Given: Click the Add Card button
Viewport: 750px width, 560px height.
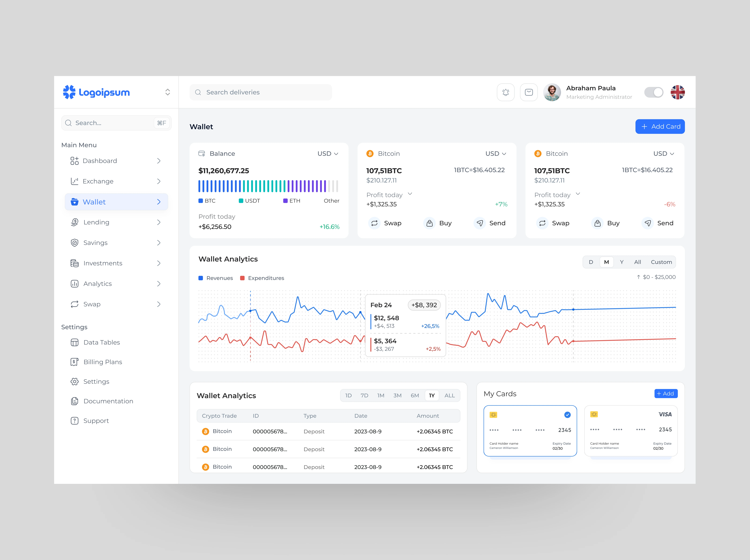Looking at the screenshot, I should [x=660, y=126].
